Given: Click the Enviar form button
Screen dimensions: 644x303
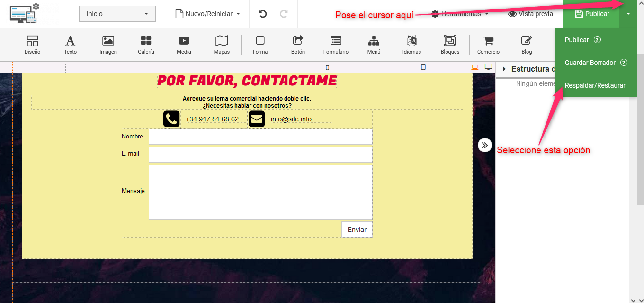Looking at the screenshot, I should 357,230.
